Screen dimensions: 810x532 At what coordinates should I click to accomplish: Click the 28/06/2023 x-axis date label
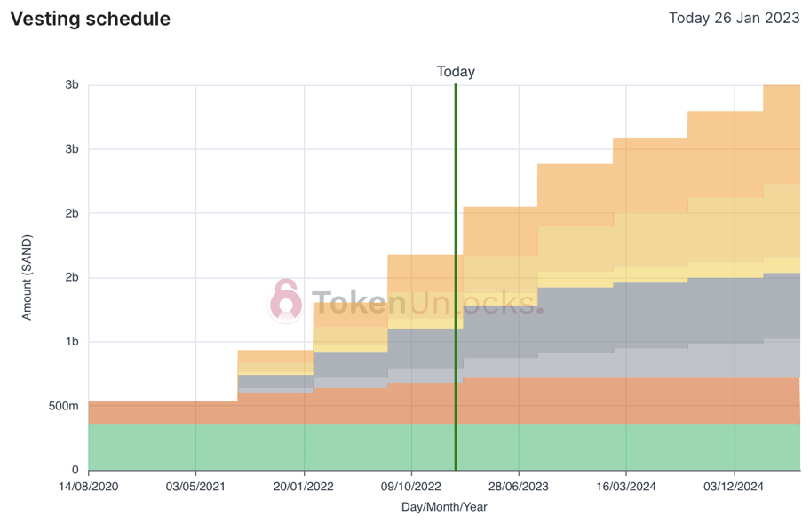[519, 487]
